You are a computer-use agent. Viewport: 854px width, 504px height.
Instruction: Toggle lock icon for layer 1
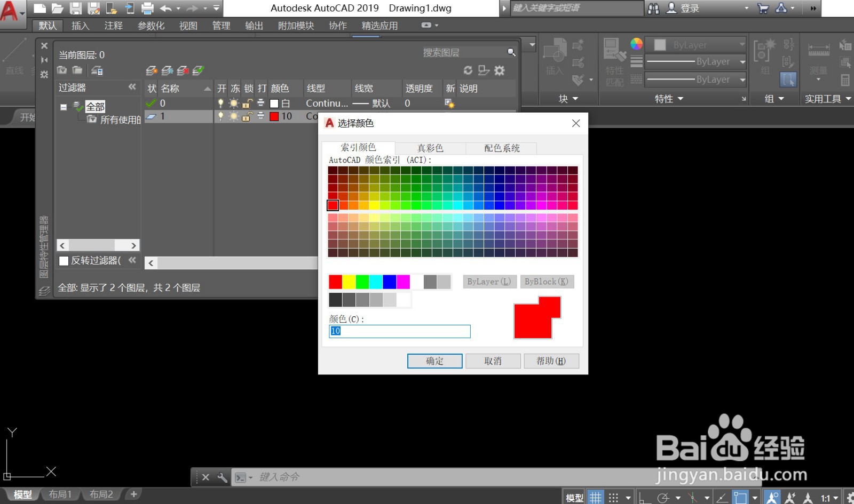click(x=247, y=116)
